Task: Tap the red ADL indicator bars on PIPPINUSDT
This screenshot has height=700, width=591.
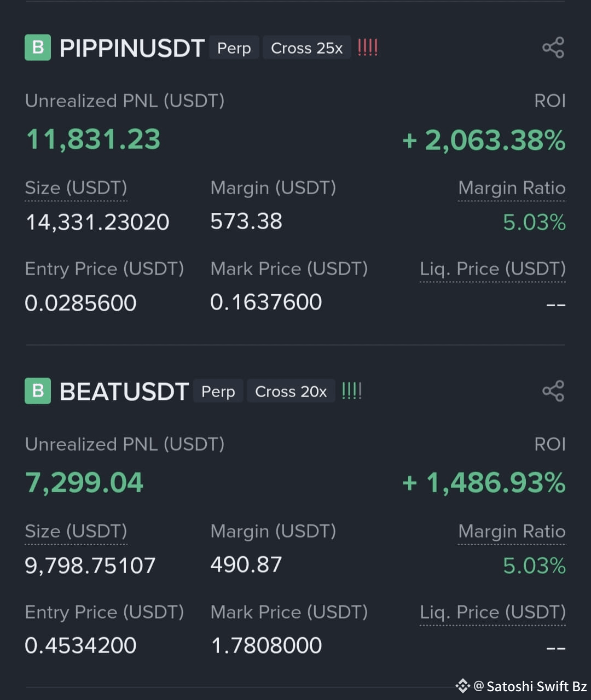Action: click(367, 48)
